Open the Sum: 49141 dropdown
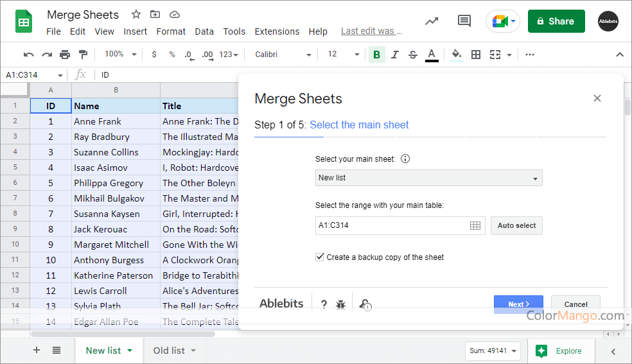632x364 pixels. (493, 351)
